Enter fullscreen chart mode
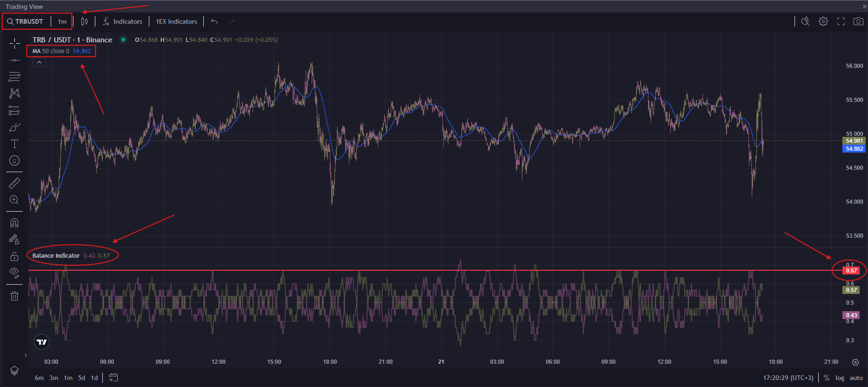Screen dimensions: 868x387 click(841, 21)
